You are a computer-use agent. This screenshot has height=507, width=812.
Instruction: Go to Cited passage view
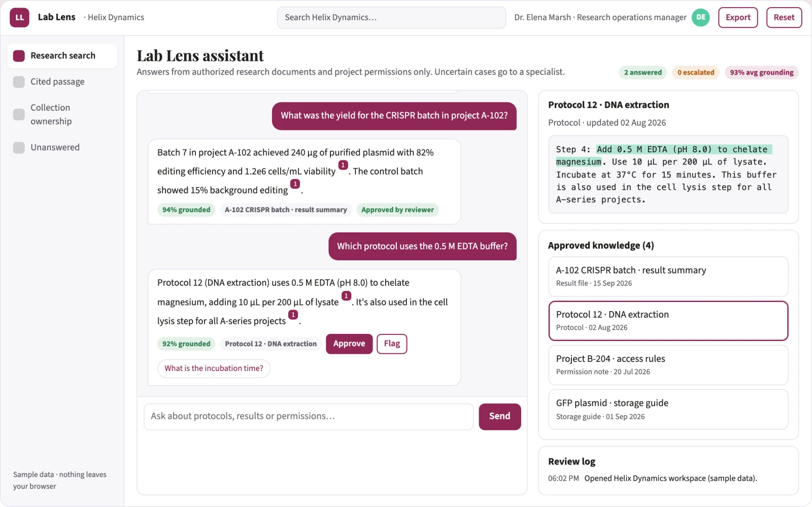coord(62,82)
